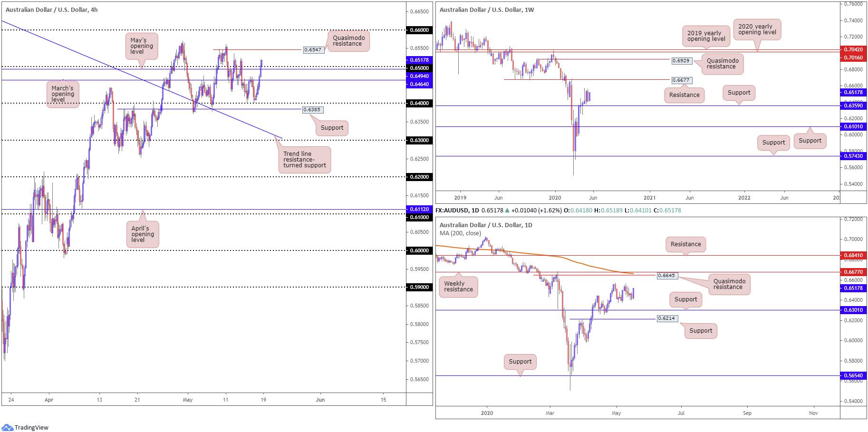Click the MA (200, close) indicator label
The width and height of the screenshot is (868, 432).
coord(460,233)
